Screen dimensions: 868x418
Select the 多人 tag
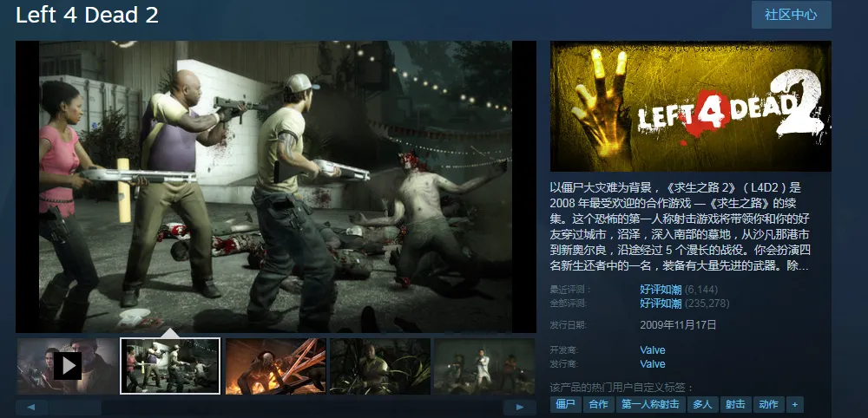pos(703,404)
